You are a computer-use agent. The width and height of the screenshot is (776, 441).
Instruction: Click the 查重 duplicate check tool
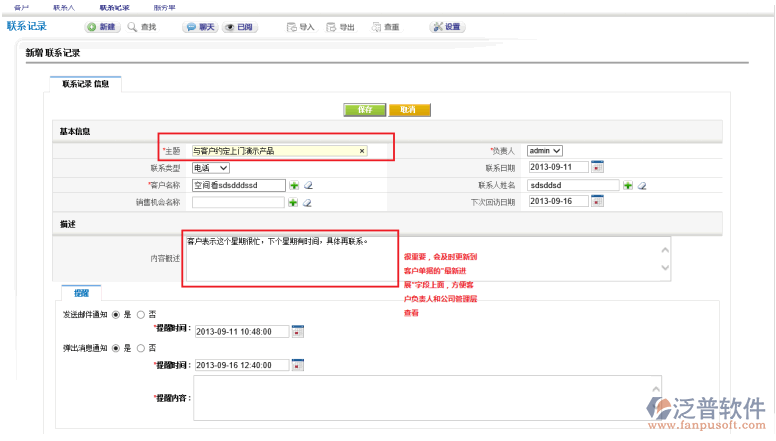click(385, 27)
